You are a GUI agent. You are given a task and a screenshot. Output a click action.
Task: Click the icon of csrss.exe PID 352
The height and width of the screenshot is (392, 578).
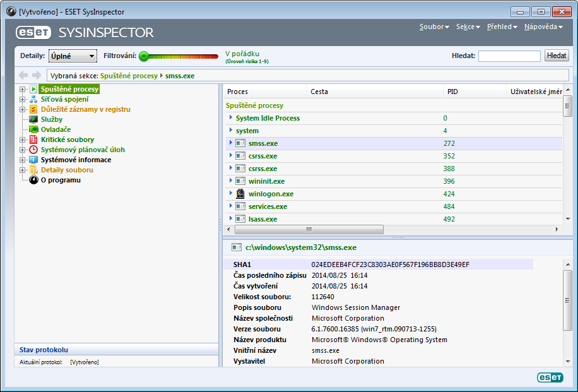pos(240,156)
